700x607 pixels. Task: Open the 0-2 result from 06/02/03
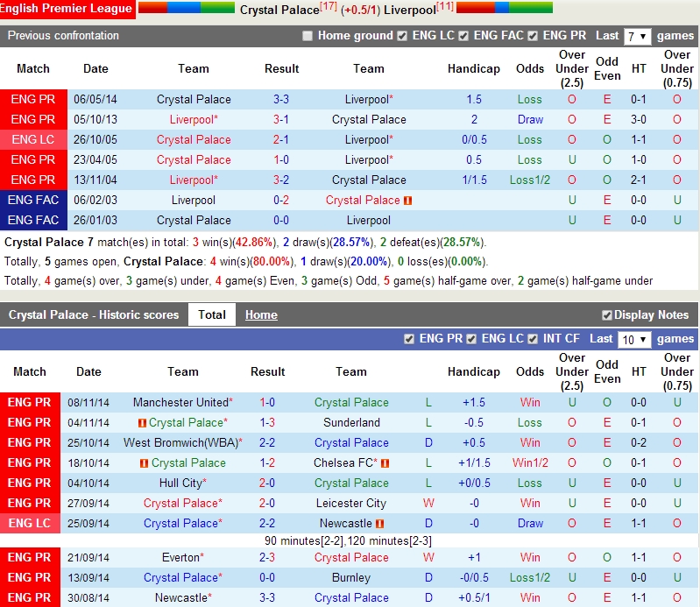pos(281,200)
